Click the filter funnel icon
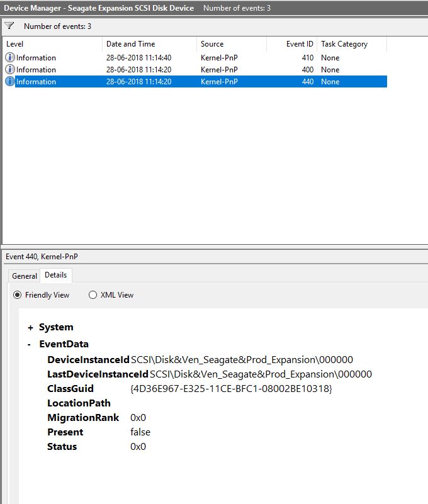The image size is (428, 504). point(9,26)
